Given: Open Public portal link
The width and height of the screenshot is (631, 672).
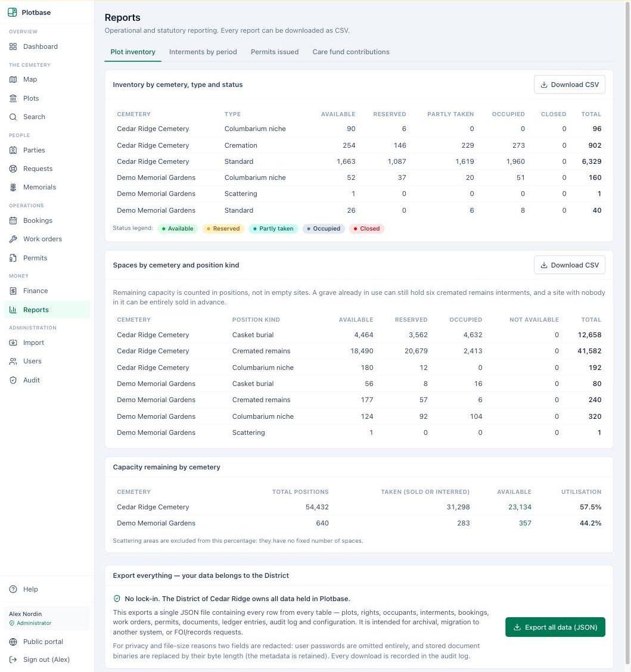Looking at the screenshot, I should [x=43, y=641].
